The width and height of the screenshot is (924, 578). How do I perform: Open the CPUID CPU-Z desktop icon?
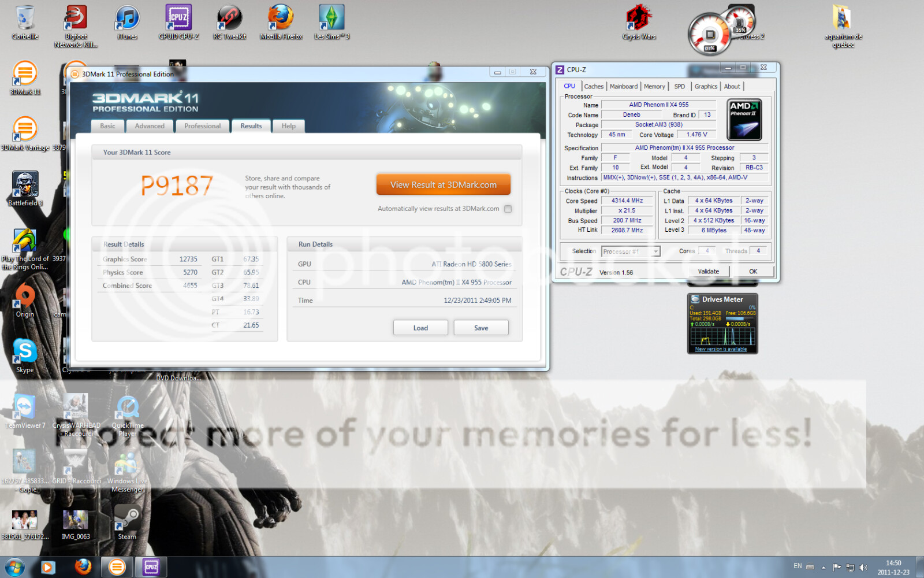pos(178,20)
